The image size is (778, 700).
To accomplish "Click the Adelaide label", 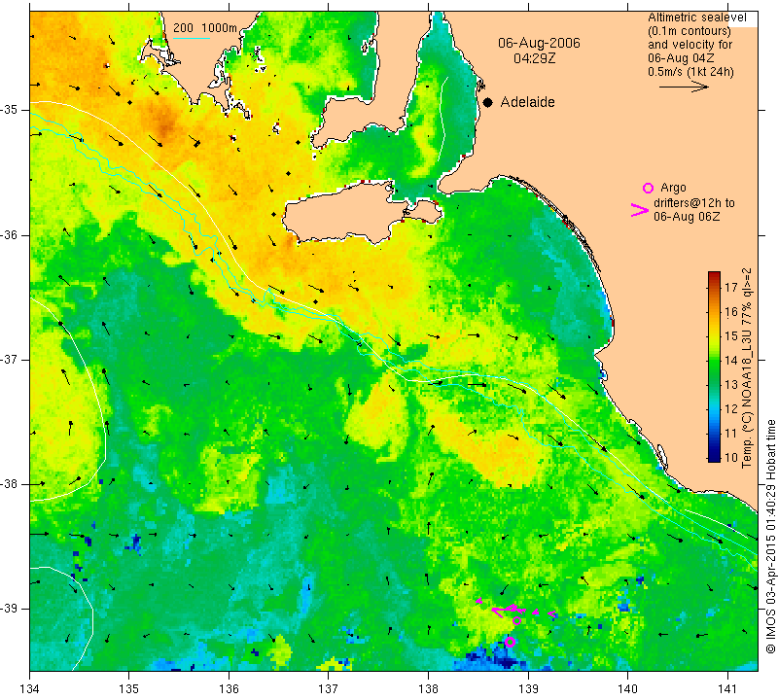I will pos(527,102).
